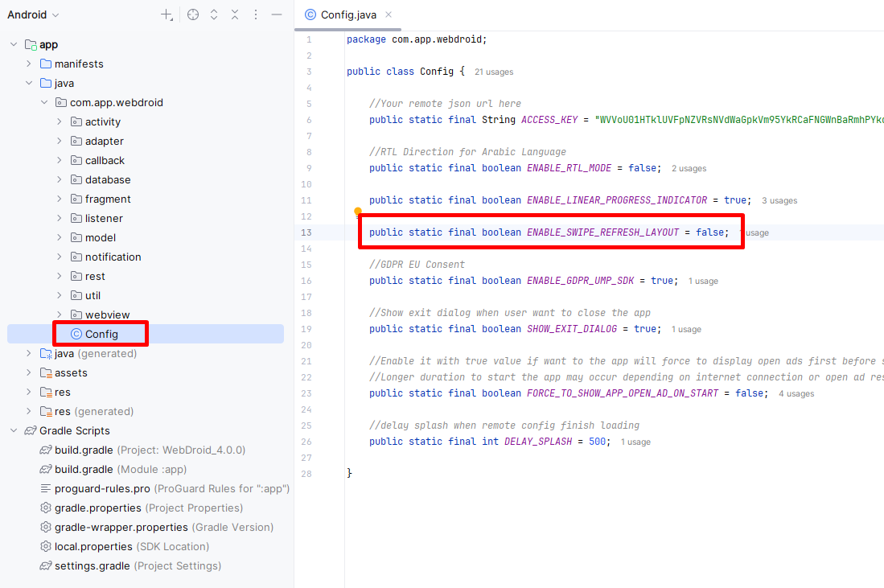Expand the util package chevron
The image size is (884, 588).
tap(60, 295)
